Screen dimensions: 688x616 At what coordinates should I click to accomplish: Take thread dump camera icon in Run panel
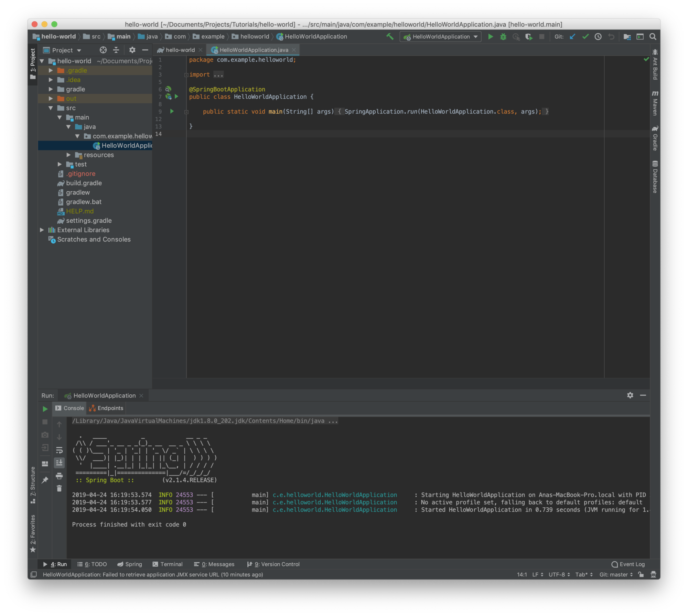pos(45,435)
